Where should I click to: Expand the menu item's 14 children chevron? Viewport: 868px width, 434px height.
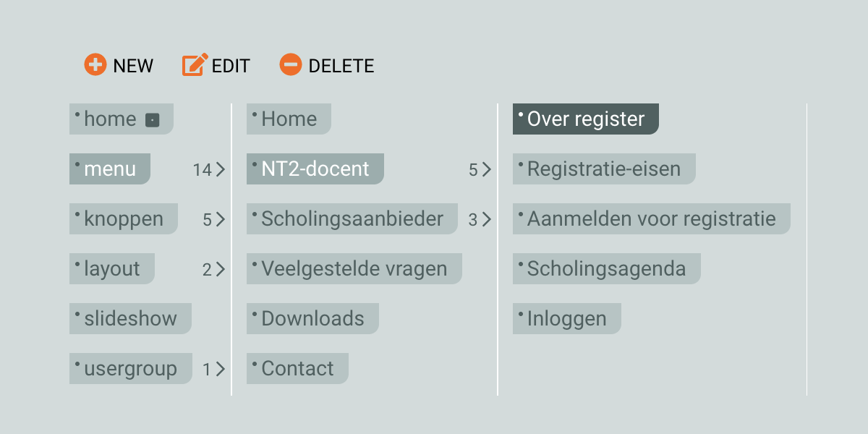[x=221, y=169]
